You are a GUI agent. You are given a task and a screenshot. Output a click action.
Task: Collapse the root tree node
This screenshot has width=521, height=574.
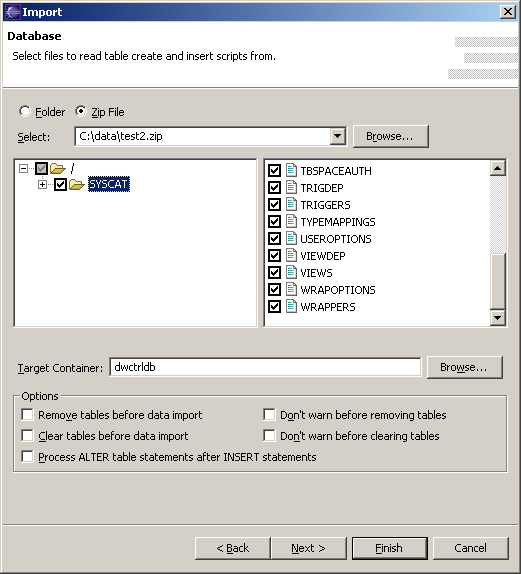pos(23,169)
